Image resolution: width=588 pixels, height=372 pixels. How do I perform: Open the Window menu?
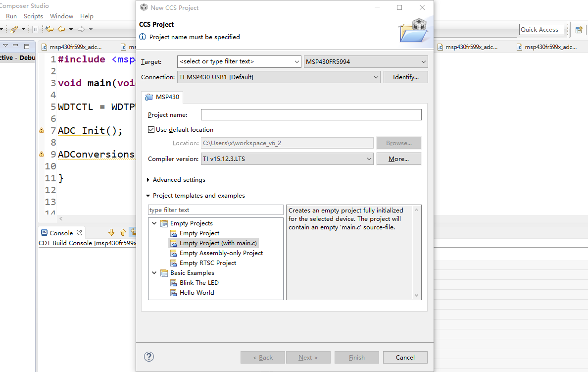[x=61, y=16]
